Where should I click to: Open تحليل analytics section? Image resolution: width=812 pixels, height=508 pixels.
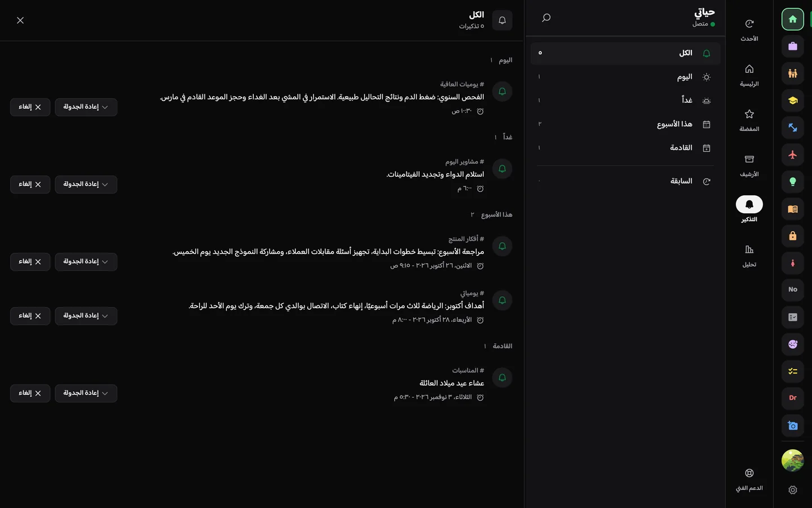(x=749, y=256)
